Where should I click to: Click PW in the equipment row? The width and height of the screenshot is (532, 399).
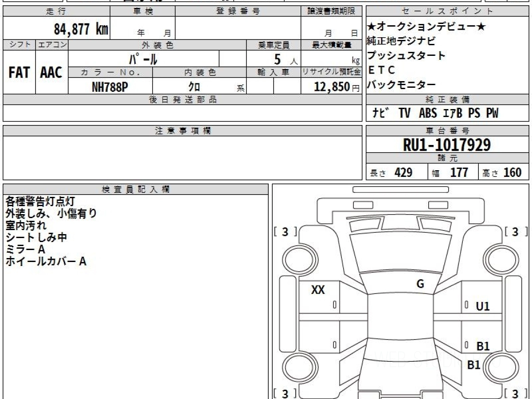tap(492, 113)
